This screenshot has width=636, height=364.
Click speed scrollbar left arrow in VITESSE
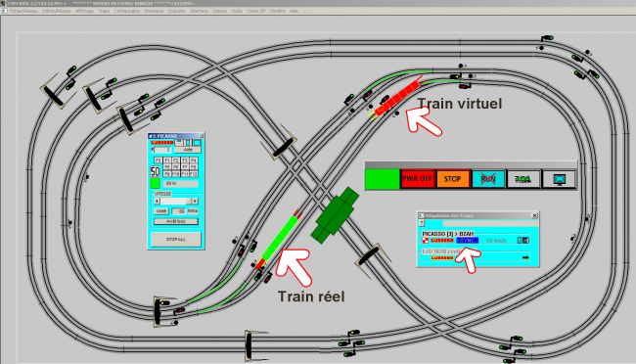(157, 201)
